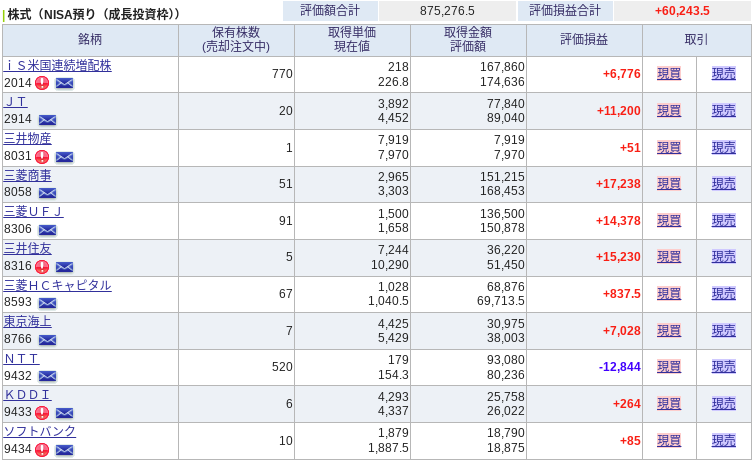Click 現買 in the ＮＴＴ row

(669, 367)
